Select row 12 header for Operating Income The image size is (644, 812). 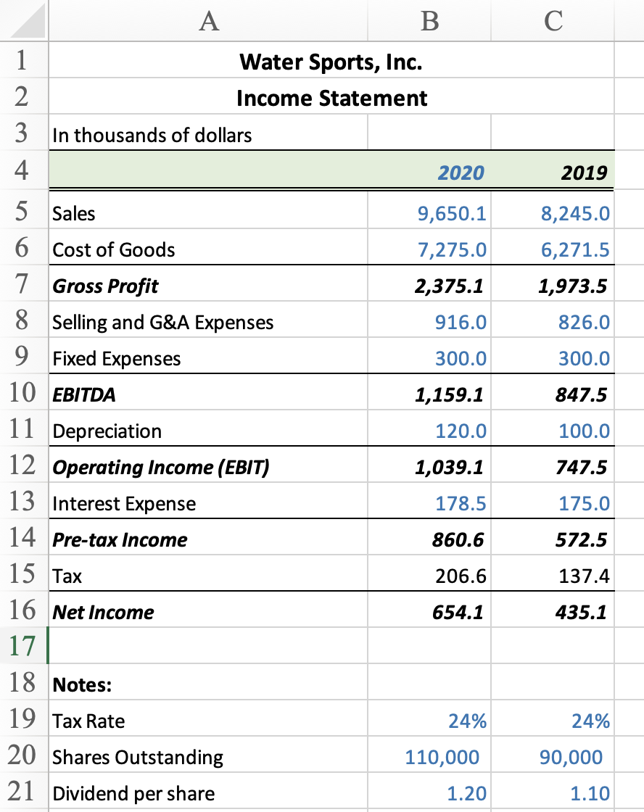(x=24, y=465)
